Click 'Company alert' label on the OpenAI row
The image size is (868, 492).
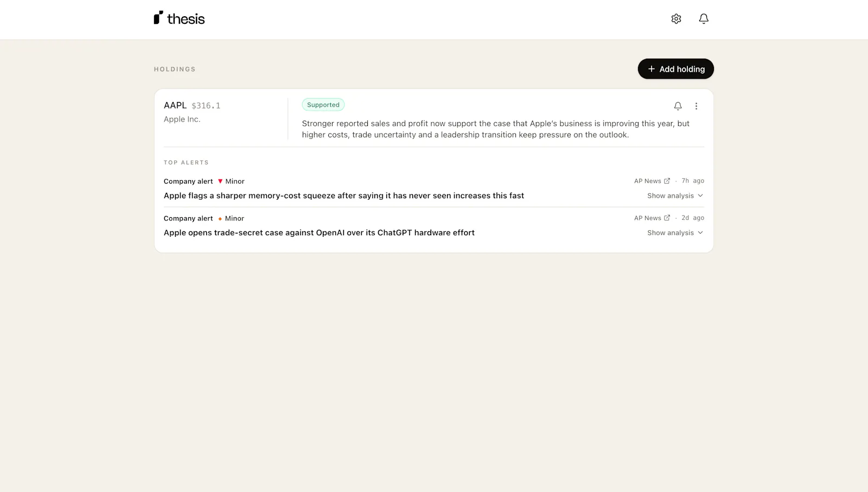[188, 218]
